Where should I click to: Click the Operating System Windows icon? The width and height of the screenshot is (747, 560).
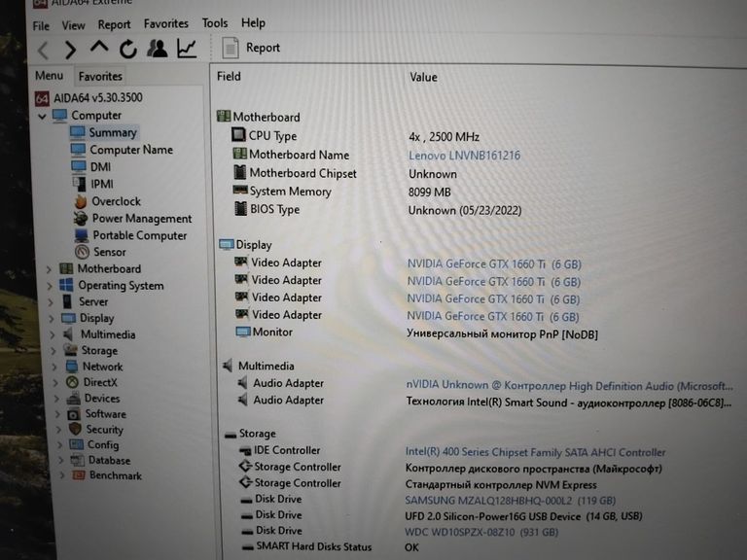click(66, 285)
